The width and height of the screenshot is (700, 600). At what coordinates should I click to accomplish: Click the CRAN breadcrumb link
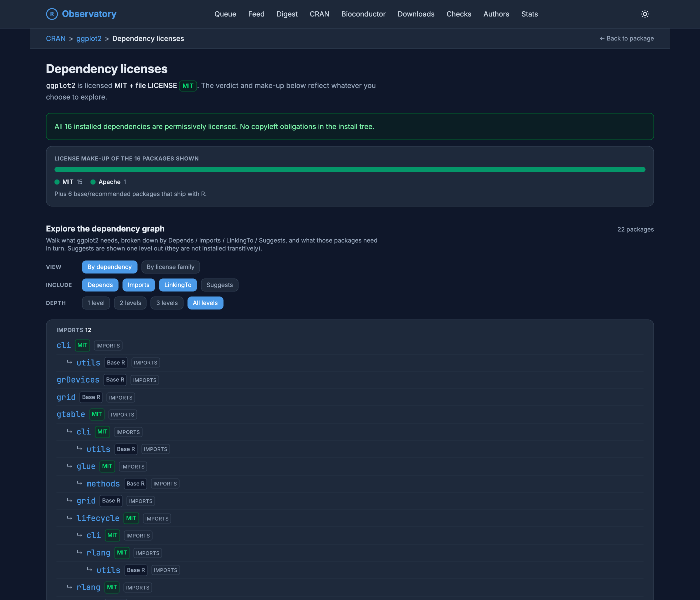[x=56, y=38]
